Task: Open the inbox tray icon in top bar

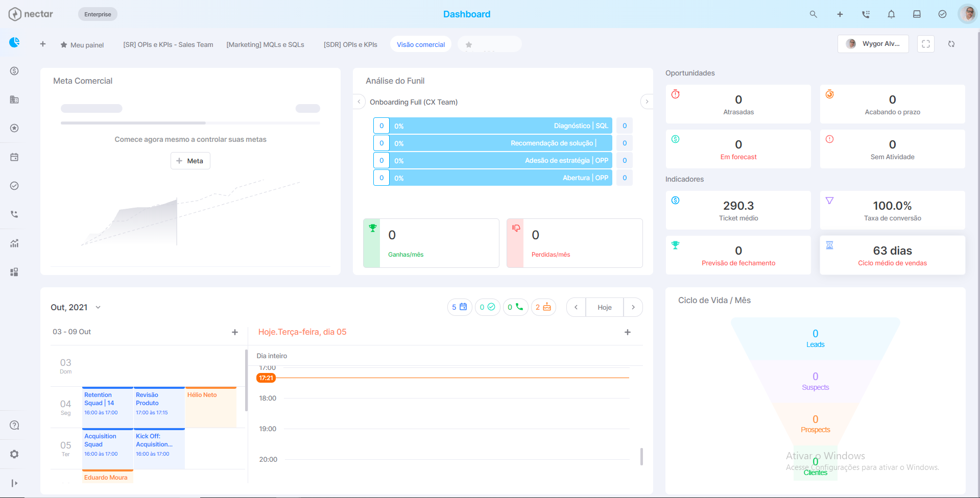Action: (x=917, y=14)
